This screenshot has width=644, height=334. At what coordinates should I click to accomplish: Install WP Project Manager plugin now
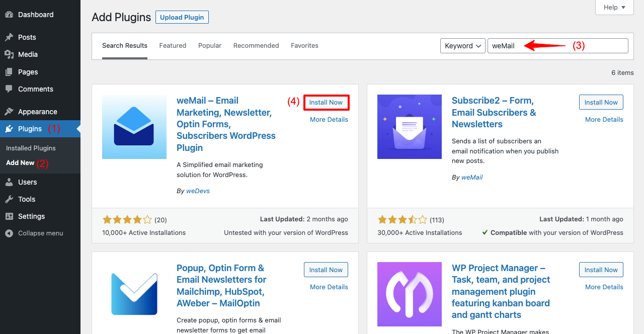click(x=601, y=270)
